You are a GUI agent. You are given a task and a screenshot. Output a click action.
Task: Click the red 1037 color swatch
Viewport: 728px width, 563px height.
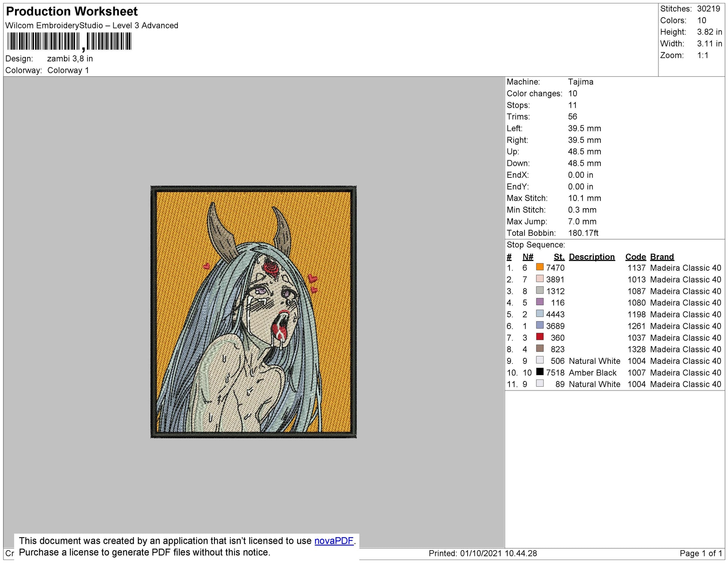(539, 337)
